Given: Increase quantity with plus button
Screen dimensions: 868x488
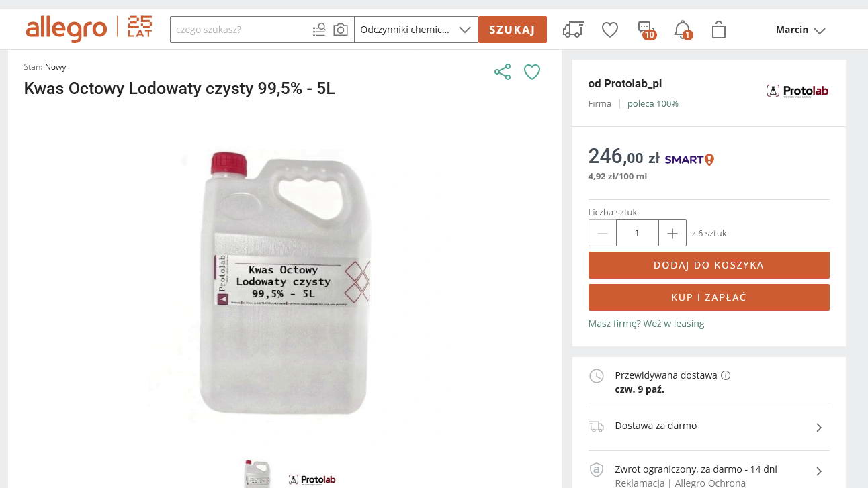Looking at the screenshot, I should coord(672,233).
